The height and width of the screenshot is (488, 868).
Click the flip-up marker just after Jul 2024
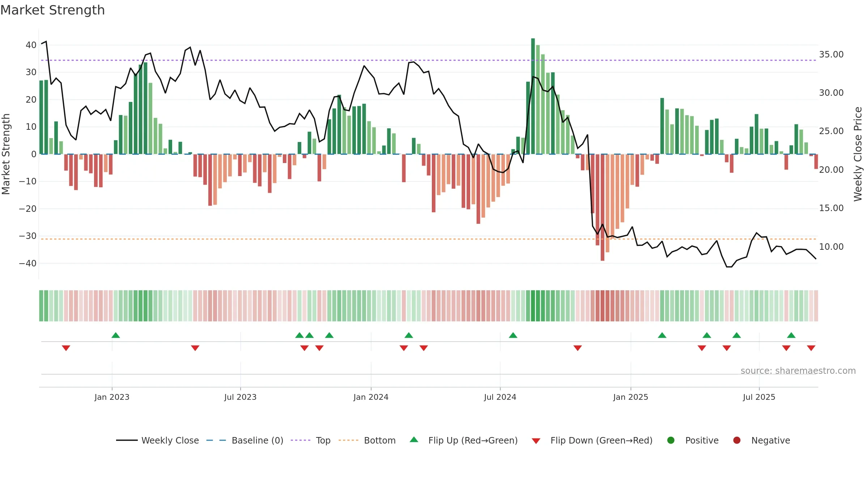(x=513, y=335)
